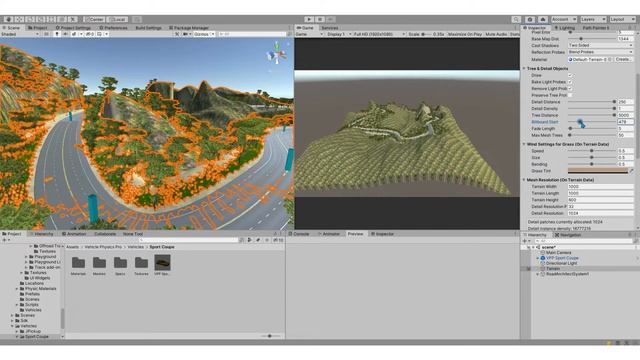Click the scene orientation gizmo

pyautogui.click(x=277, y=54)
